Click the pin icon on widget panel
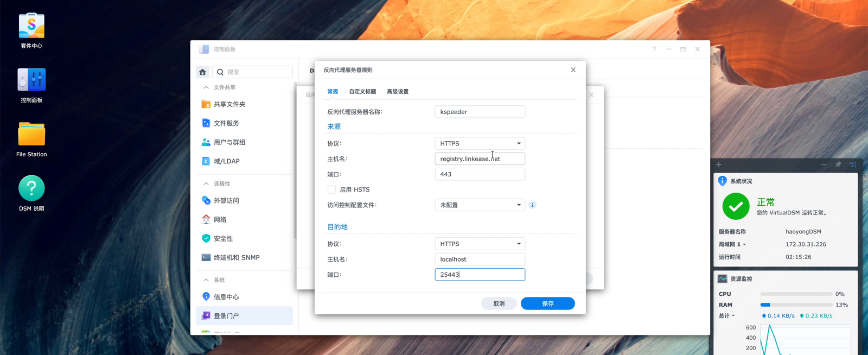Image resolution: width=868 pixels, height=355 pixels. point(838,164)
